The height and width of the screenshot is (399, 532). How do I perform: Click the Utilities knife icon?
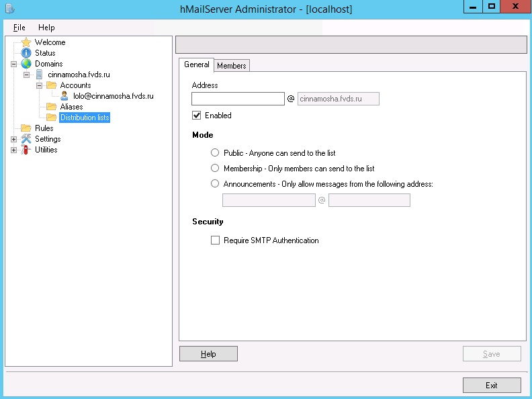(x=26, y=150)
